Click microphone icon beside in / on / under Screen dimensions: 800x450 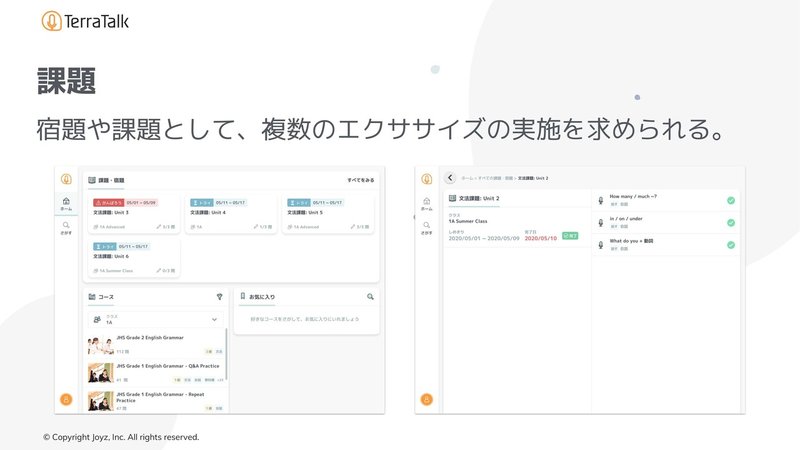[601, 223]
